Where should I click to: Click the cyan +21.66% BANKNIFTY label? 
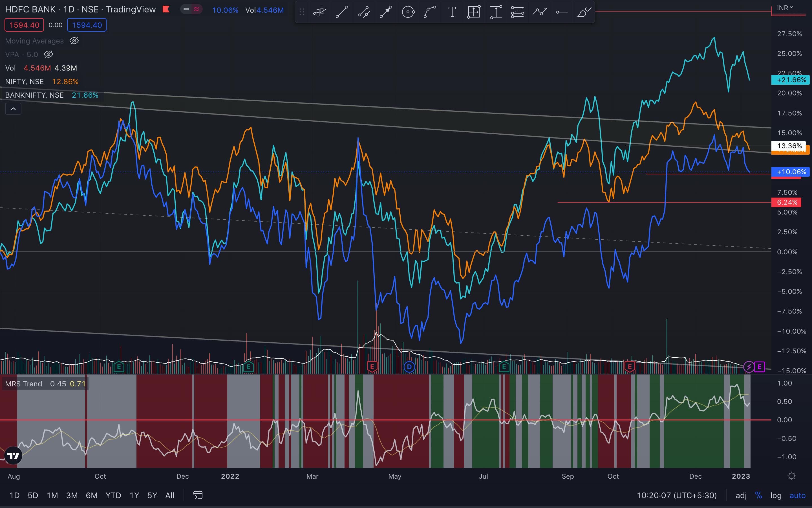coord(791,80)
